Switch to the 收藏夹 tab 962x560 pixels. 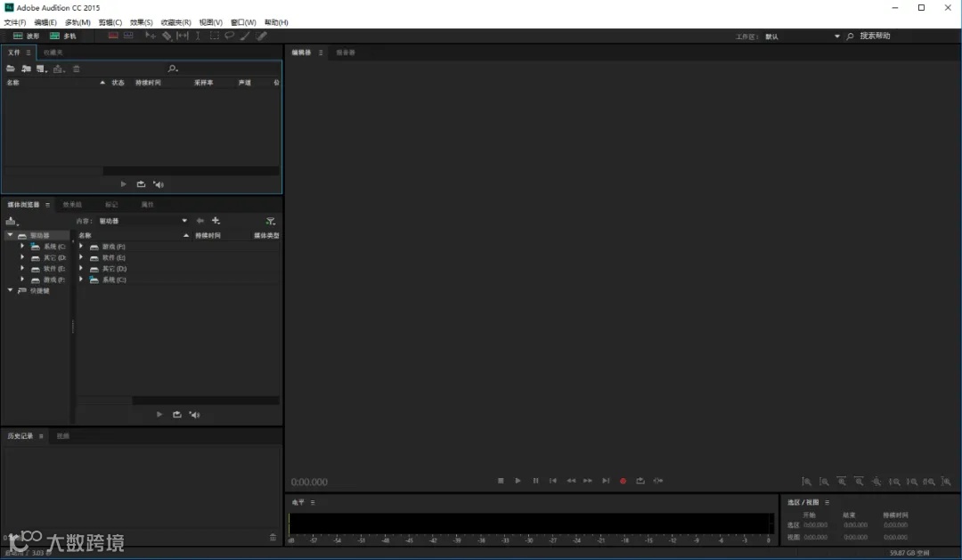[x=53, y=53]
